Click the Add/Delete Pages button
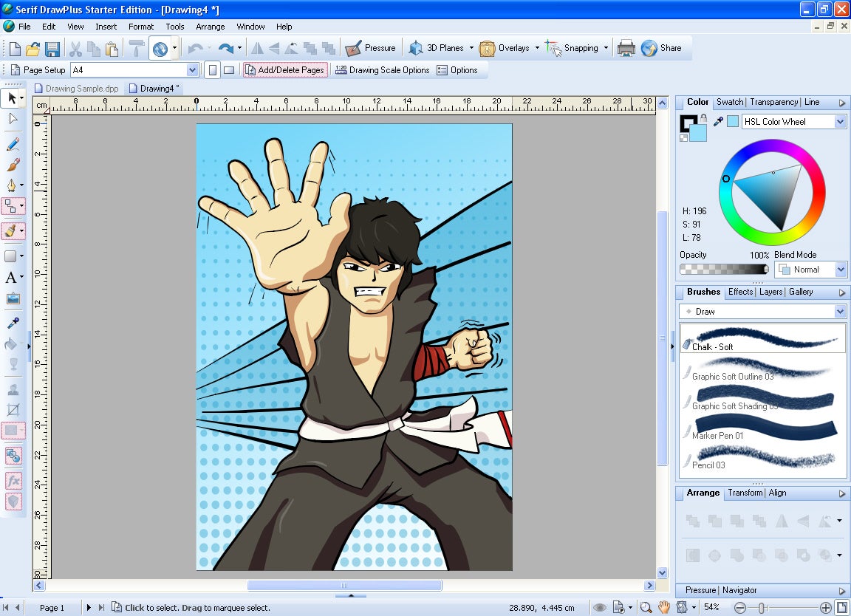The height and width of the screenshot is (616, 851). (285, 70)
